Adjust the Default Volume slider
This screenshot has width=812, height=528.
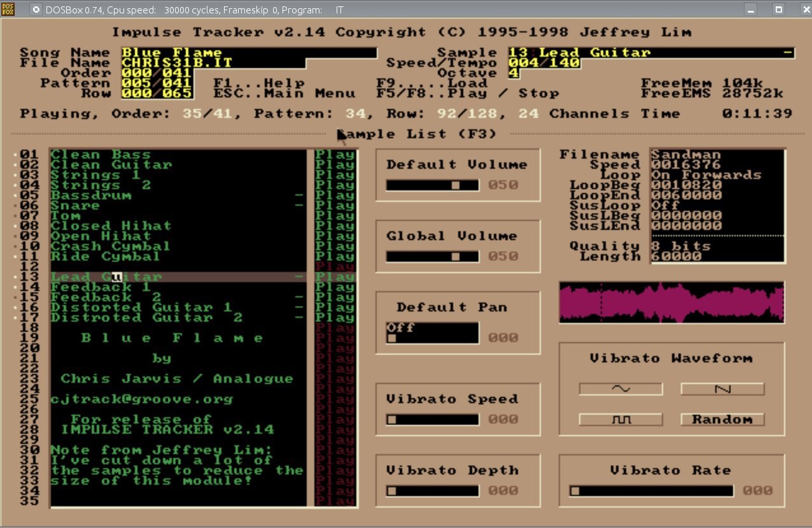pyautogui.click(x=432, y=185)
